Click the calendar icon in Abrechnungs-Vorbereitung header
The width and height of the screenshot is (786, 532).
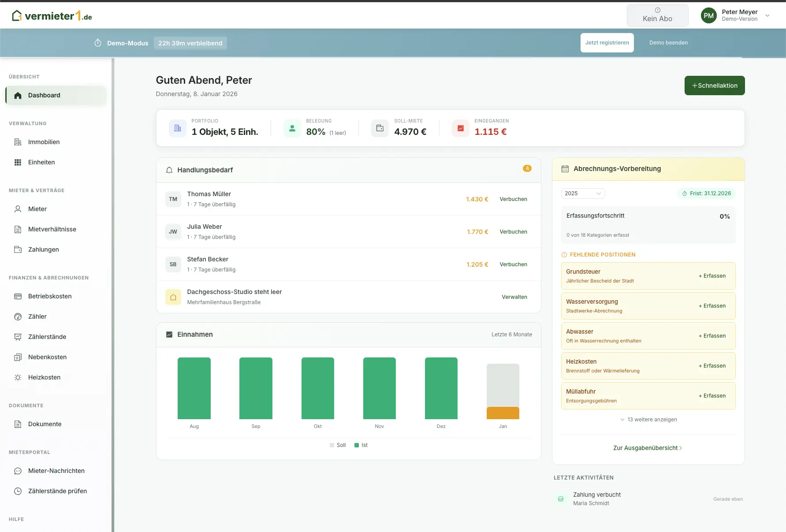point(565,169)
